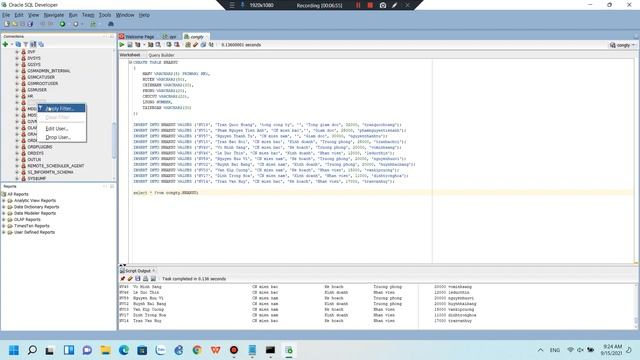Expand the GSMADMIN_INTERNAL user node

tap(17, 71)
